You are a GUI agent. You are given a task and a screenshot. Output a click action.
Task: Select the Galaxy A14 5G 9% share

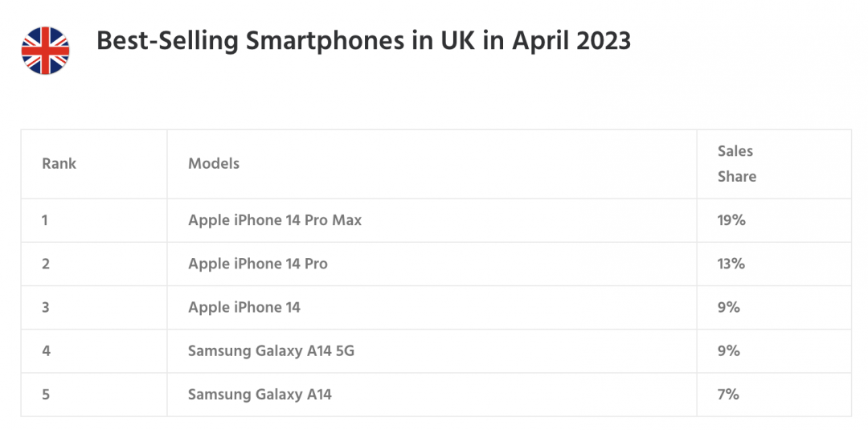coord(729,350)
